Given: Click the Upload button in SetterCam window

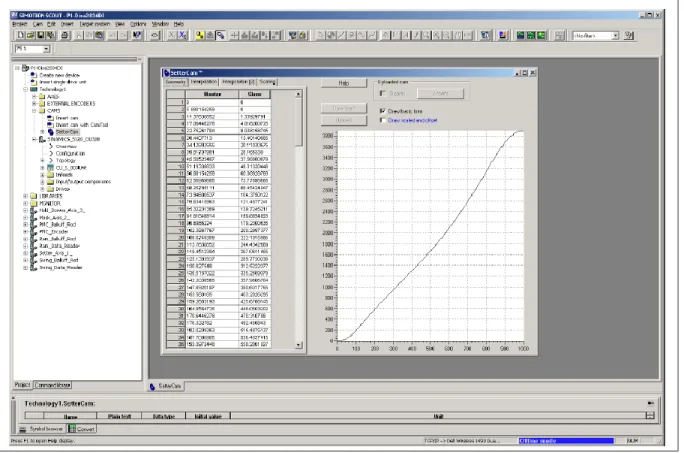Looking at the screenshot, I should pos(344,120).
